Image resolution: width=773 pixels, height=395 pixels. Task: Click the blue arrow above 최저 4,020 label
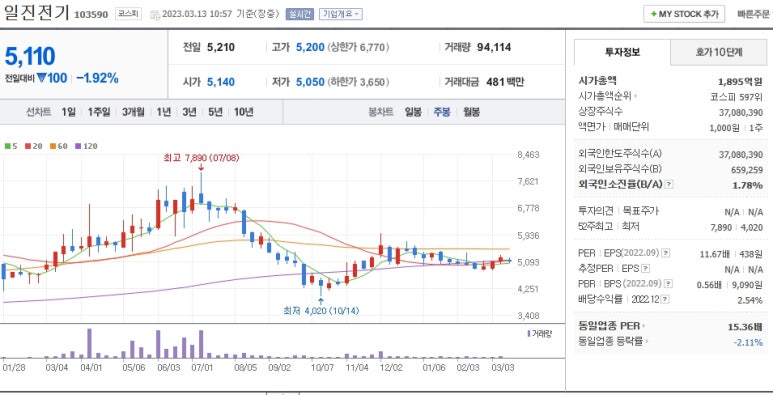(321, 301)
